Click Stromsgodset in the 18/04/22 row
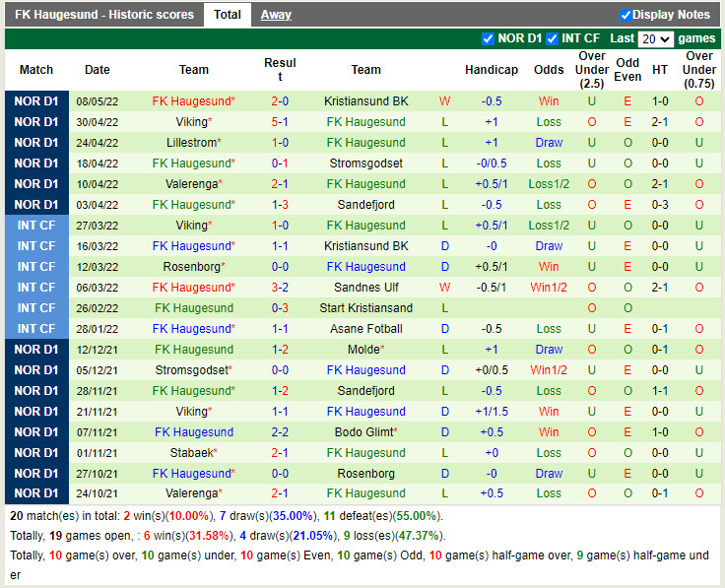The width and height of the screenshot is (725, 588). pyautogui.click(x=365, y=163)
